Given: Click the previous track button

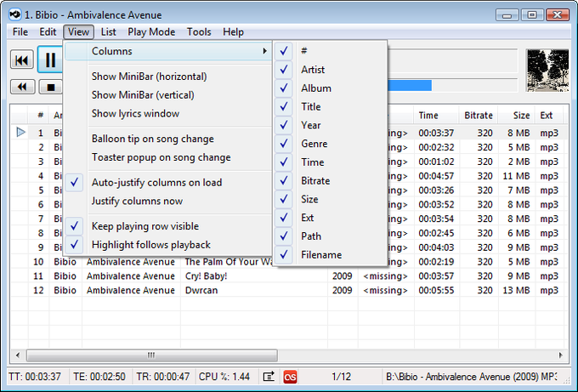Looking at the screenshot, I should pyautogui.click(x=22, y=60).
